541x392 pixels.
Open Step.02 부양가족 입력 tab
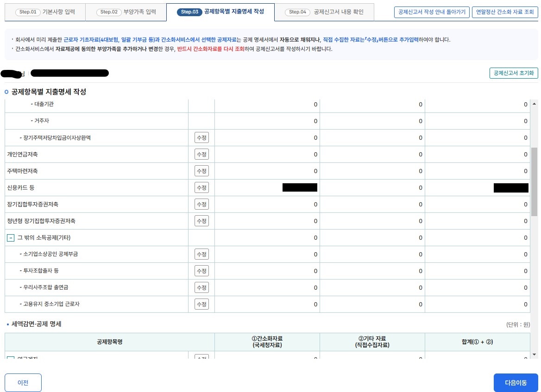pos(126,12)
